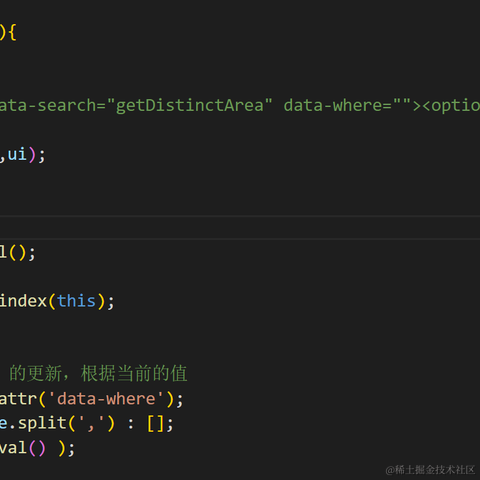Click the split method call
The height and width of the screenshot is (480, 480).
click(x=42, y=424)
